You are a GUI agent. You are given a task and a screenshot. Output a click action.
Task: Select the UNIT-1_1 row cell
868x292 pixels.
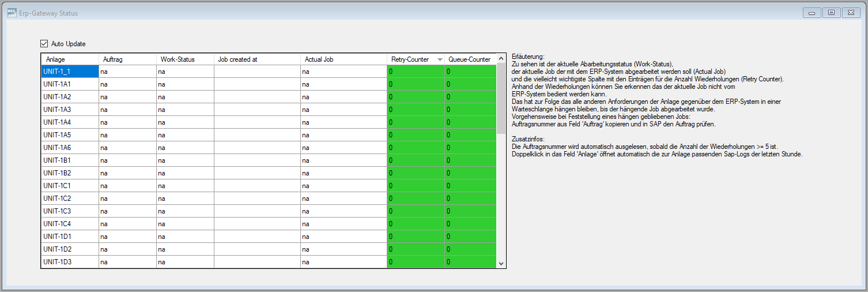pyautogui.click(x=69, y=72)
